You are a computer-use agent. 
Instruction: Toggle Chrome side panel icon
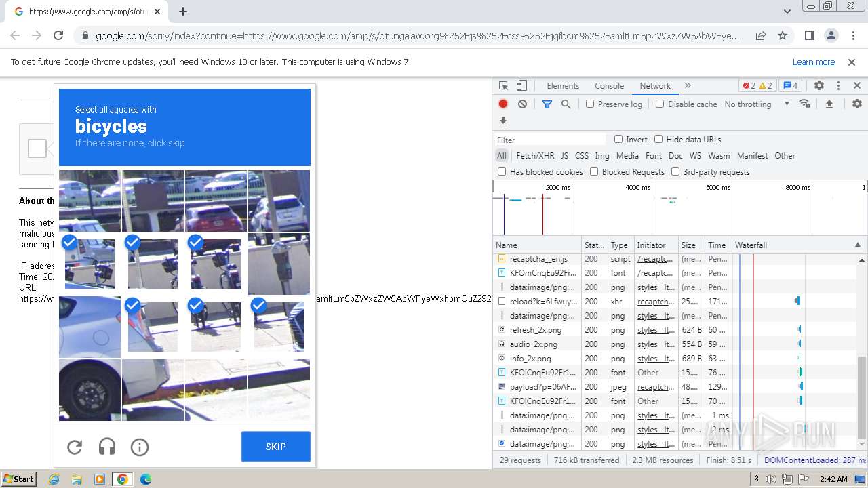tap(810, 35)
